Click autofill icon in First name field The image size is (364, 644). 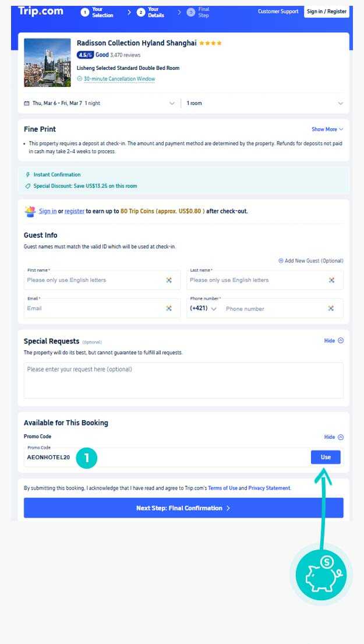pos(169,280)
